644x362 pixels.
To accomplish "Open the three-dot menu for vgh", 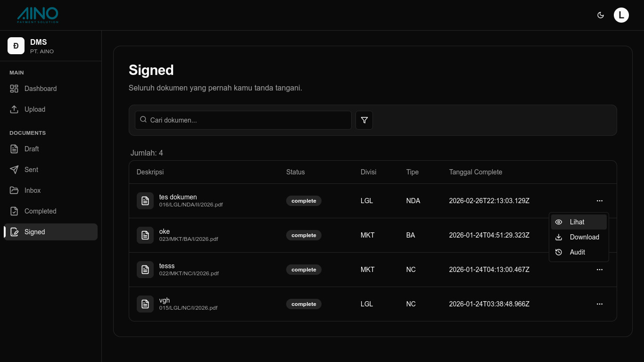I will (599, 304).
